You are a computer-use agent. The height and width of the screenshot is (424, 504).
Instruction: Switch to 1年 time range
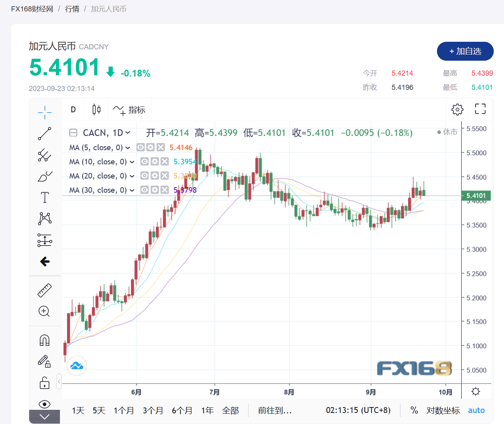click(x=207, y=410)
